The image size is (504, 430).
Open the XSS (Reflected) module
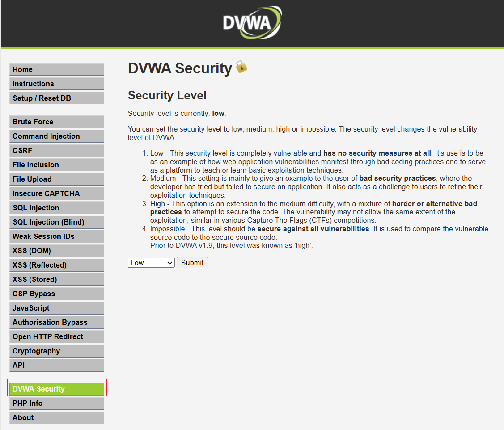pos(56,265)
